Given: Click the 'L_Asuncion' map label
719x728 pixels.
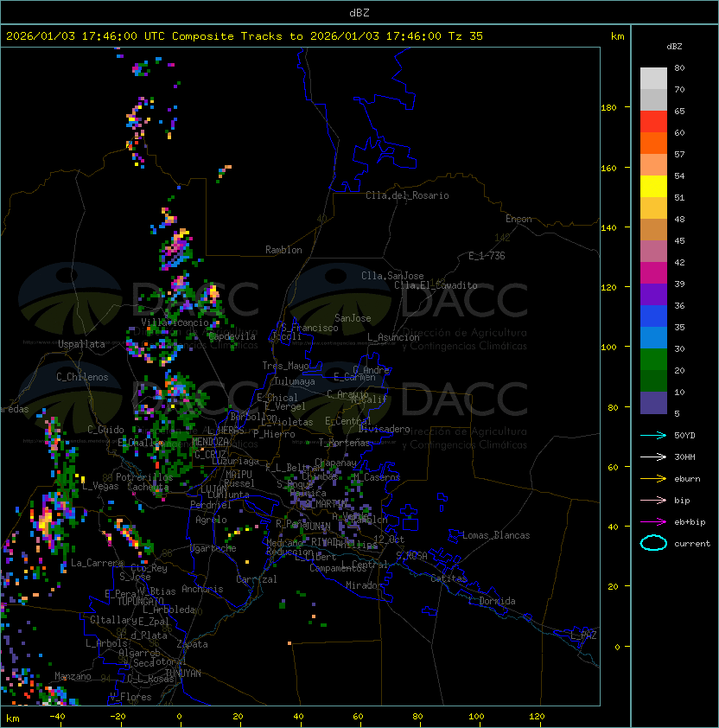Looking at the screenshot, I should [393, 337].
